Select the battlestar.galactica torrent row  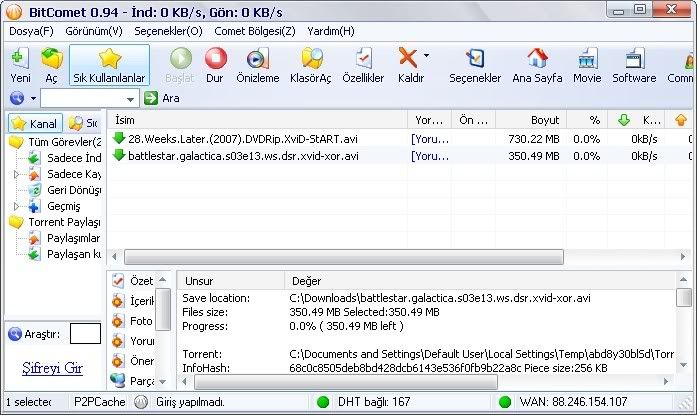coord(400,156)
